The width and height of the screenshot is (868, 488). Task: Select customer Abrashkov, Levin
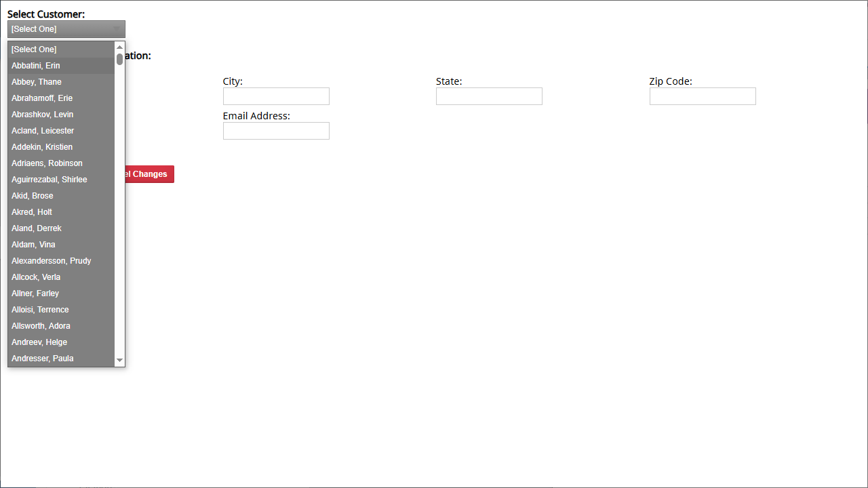tap(61, 115)
